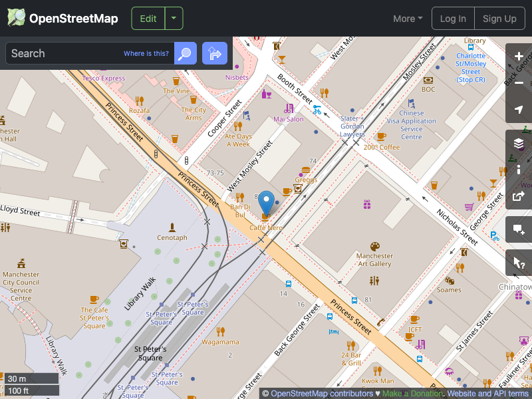This screenshot has width=532, height=399.
Task: Open the map Layers panel icon
Action: point(517,143)
